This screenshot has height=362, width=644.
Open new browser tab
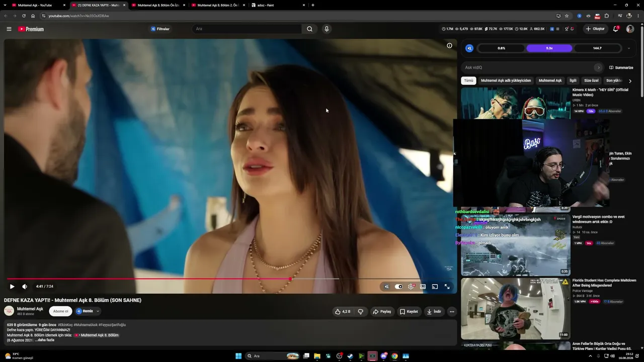313,5
